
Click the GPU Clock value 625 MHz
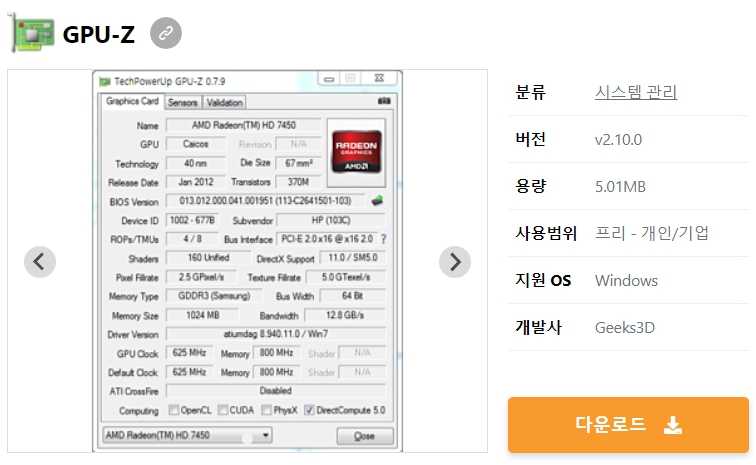click(189, 353)
